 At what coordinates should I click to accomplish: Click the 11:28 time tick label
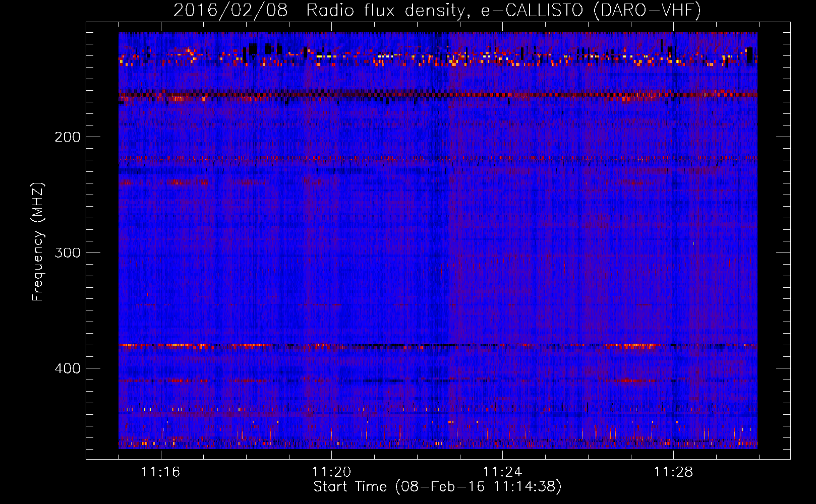[673, 472]
